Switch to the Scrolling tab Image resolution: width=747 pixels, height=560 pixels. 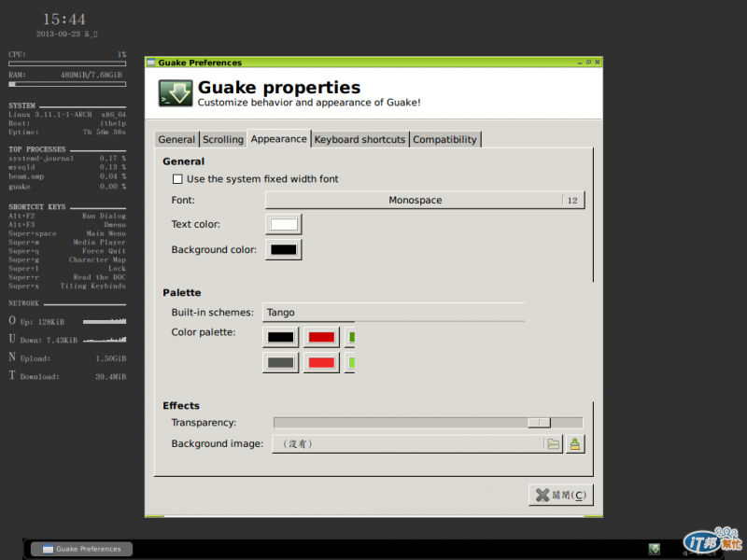[x=223, y=139]
